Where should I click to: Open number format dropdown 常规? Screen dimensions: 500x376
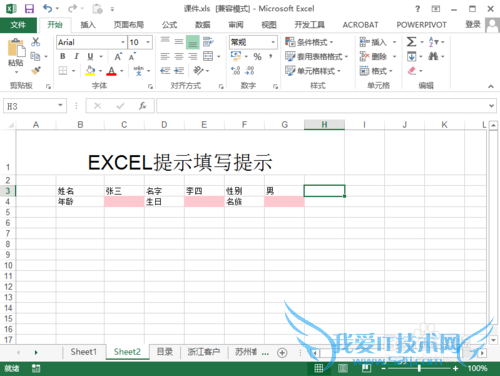click(273, 42)
